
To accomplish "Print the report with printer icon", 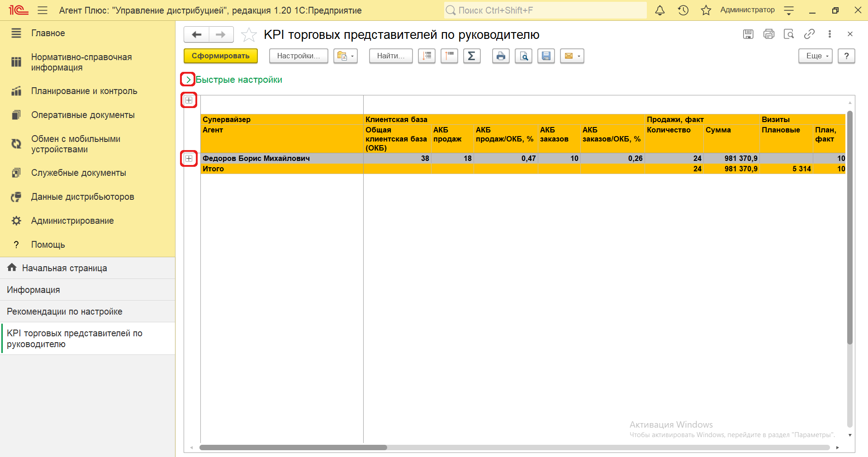I will [501, 56].
